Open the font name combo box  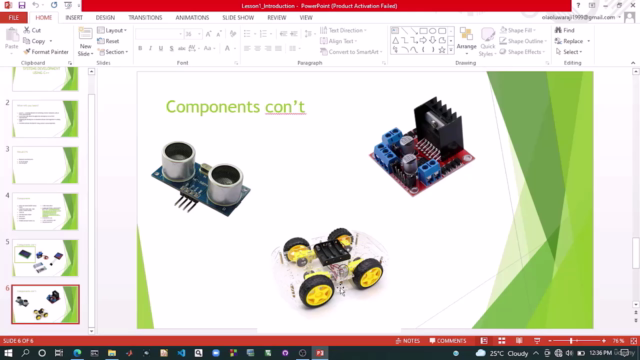159,34
